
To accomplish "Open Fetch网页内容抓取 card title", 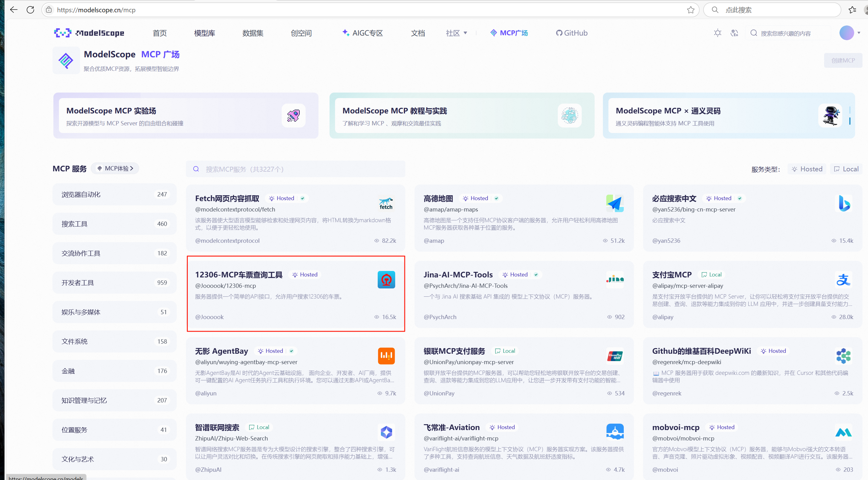I will [227, 199].
